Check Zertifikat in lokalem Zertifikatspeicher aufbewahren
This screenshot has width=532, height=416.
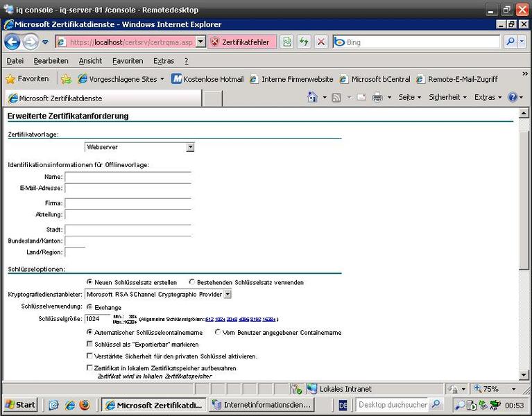coord(89,367)
